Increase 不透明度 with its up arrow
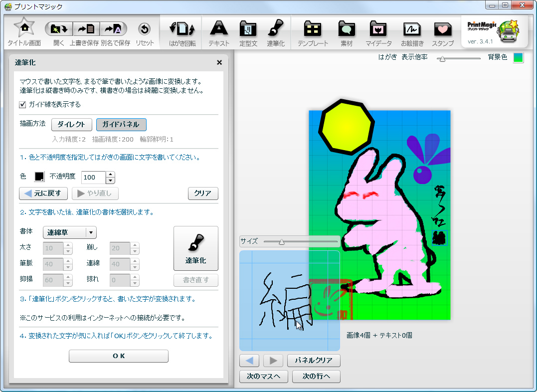537x392 pixels. pos(110,175)
